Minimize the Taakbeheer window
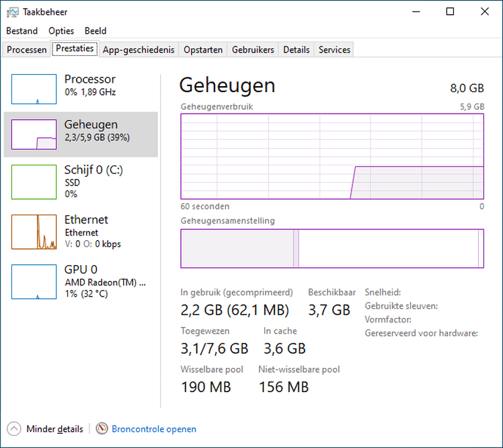 tap(416, 12)
